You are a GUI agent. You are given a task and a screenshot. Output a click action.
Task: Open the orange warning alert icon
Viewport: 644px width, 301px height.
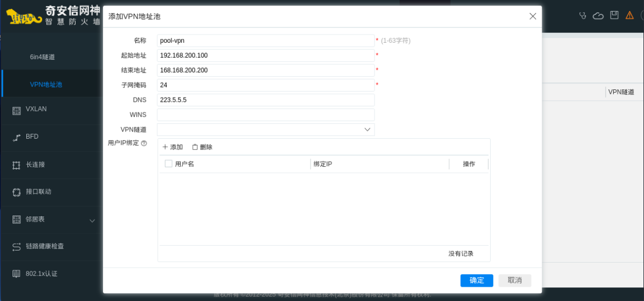click(630, 15)
